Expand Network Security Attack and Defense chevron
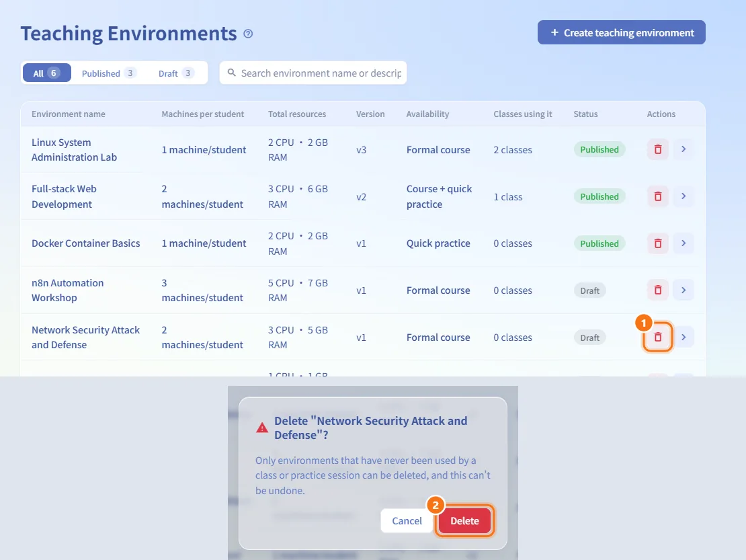 683,337
